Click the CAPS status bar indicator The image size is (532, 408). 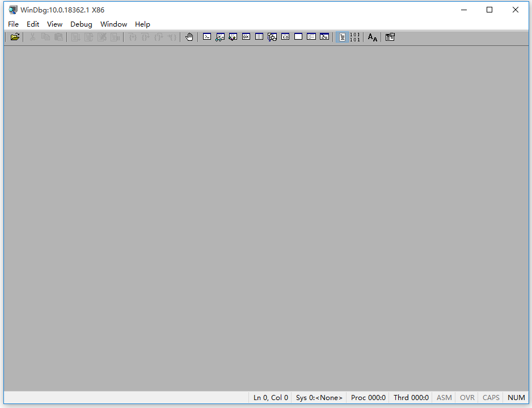[x=491, y=397]
